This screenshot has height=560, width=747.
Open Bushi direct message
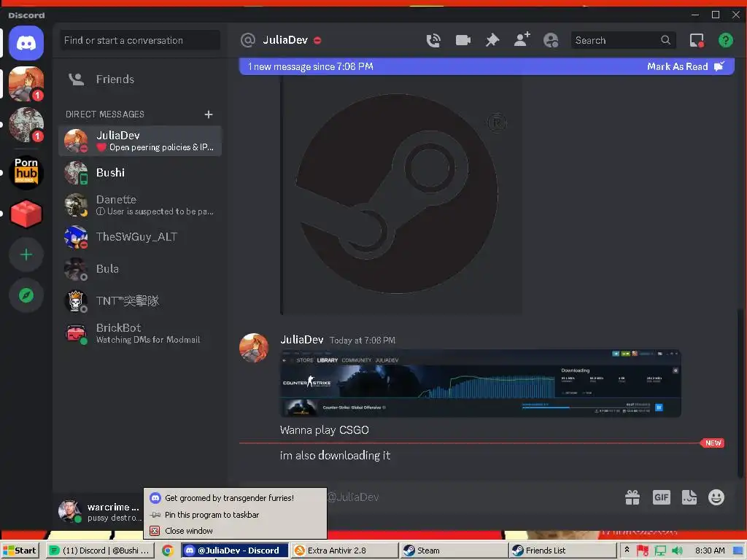point(139,172)
